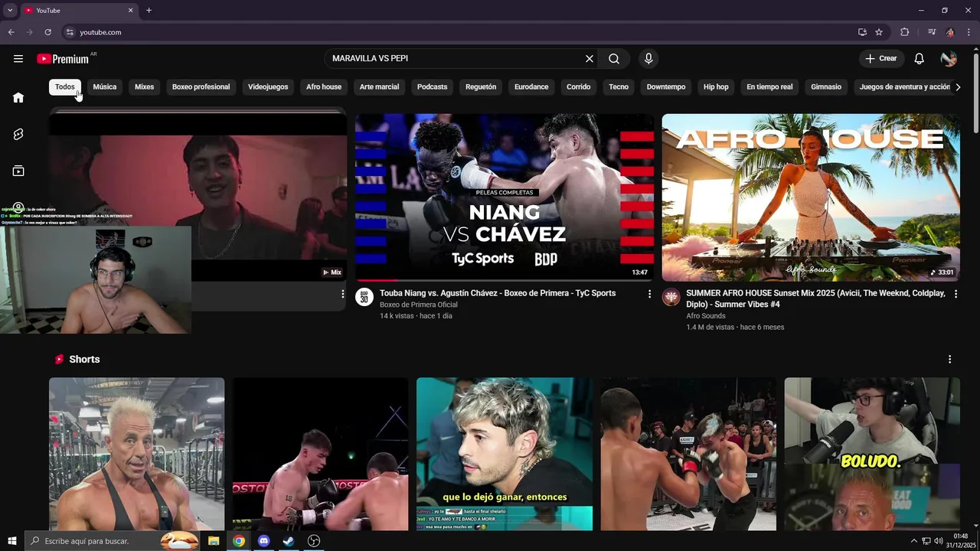
Task: Open OBS Studio from the taskbar
Action: tap(313, 541)
